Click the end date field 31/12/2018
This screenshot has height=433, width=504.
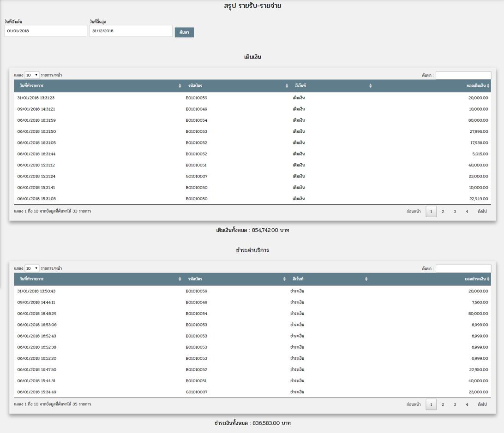coord(131,31)
